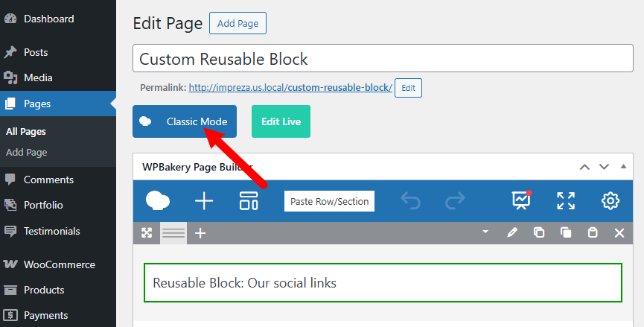The image size is (644, 327).
Task: Click the Add Element plus icon
Action: pos(204,201)
